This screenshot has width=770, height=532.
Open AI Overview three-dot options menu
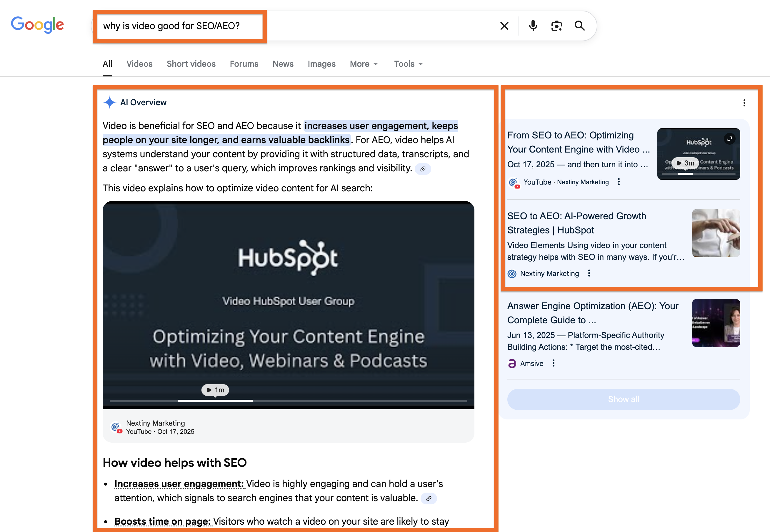pyautogui.click(x=744, y=103)
